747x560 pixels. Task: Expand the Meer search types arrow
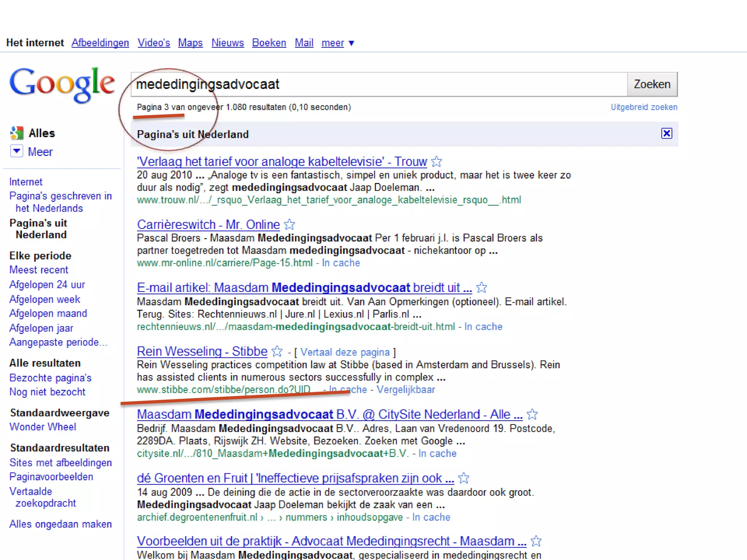(17, 151)
